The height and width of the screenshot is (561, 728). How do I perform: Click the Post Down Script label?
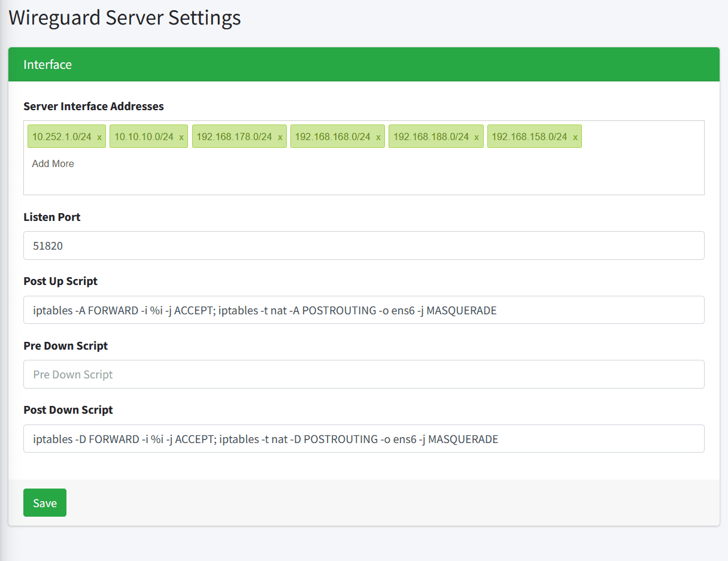point(68,410)
